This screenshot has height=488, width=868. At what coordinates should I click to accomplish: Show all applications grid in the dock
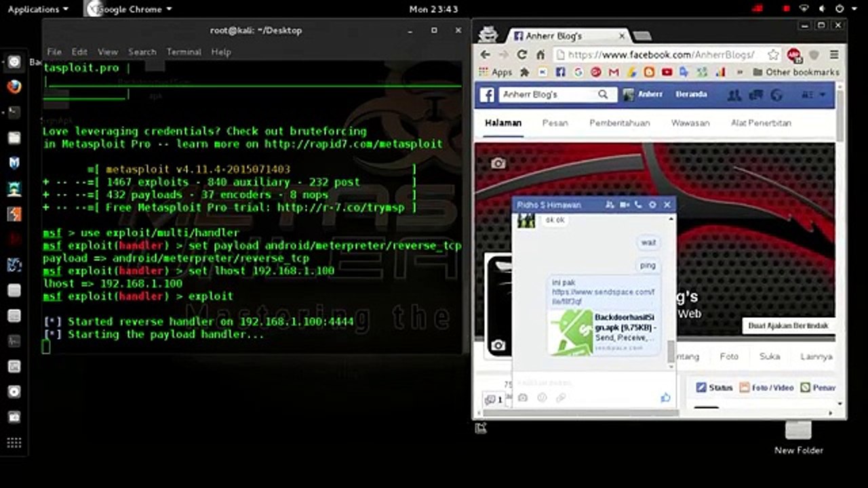tap(14, 443)
